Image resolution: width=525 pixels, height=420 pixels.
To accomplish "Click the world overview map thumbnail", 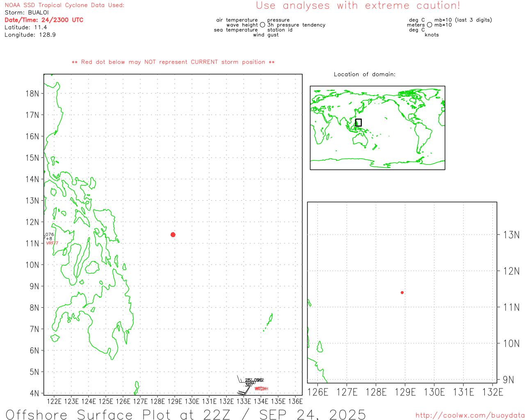I will [x=377, y=128].
